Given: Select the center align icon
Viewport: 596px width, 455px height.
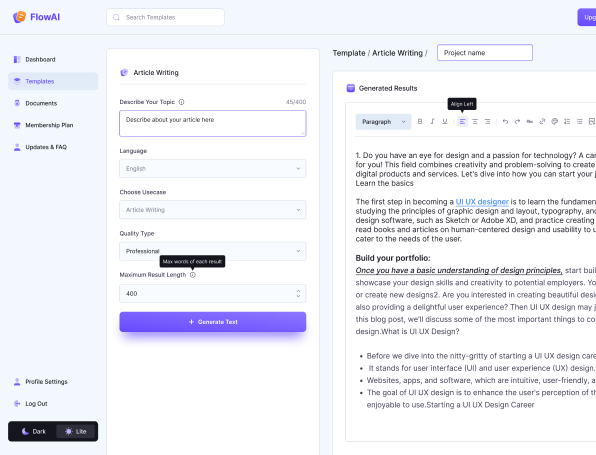Looking at the screenshot, I should click(x=475, y=122).
